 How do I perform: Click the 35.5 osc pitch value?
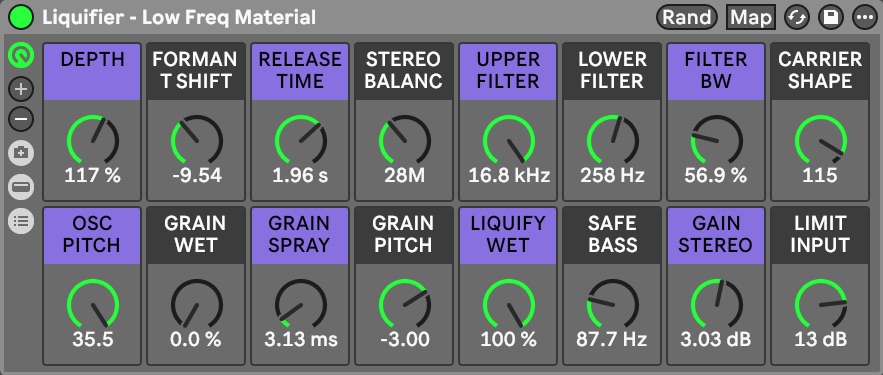coord(92,340)
